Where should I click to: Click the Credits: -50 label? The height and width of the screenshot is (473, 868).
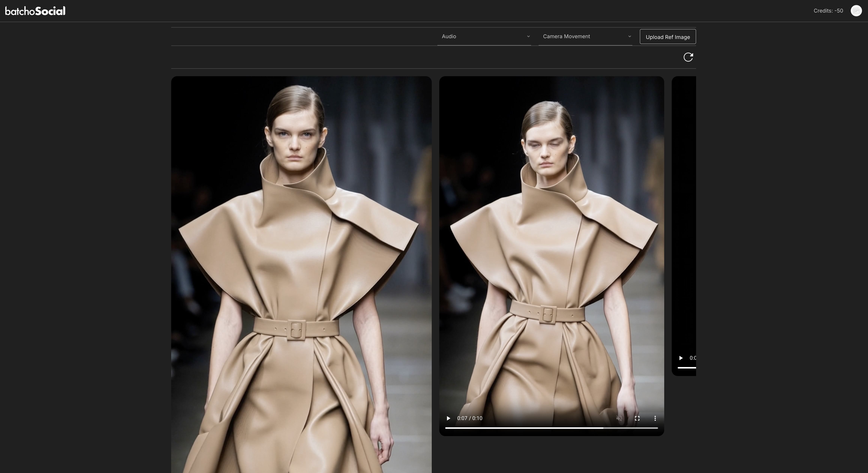828,11
